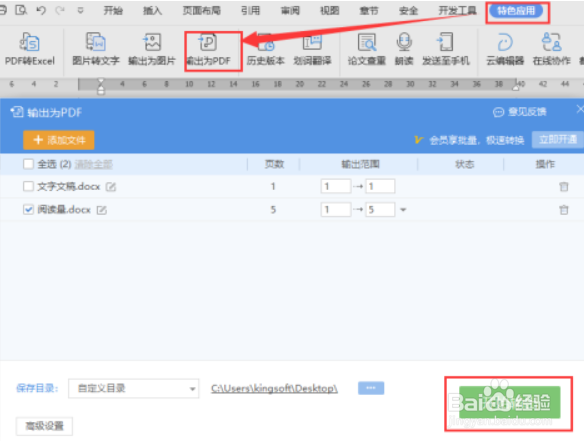Open the 章节 tab

[369, 10]
